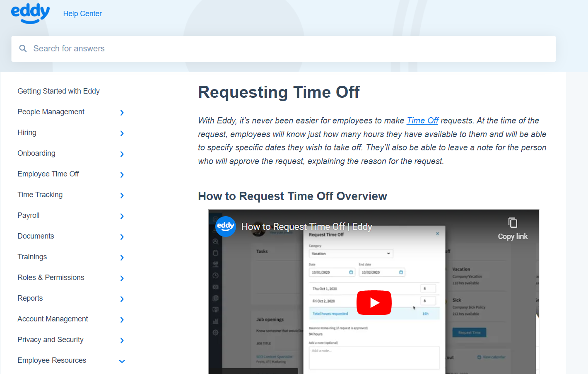Click the search magnifier icon
This screenshot has height=374, width=588.
pyautogui.click(x=23, y=48)
